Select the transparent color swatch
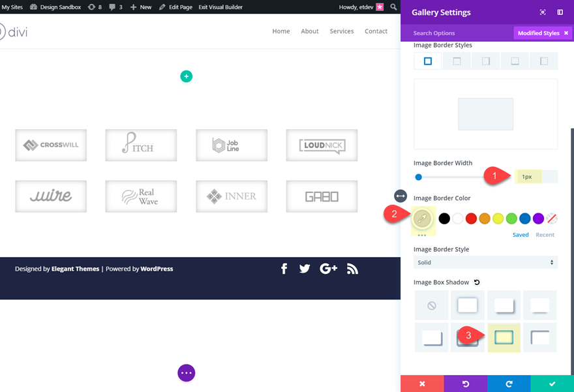Screen dimensions: 574x392 (x=552, y=219)
